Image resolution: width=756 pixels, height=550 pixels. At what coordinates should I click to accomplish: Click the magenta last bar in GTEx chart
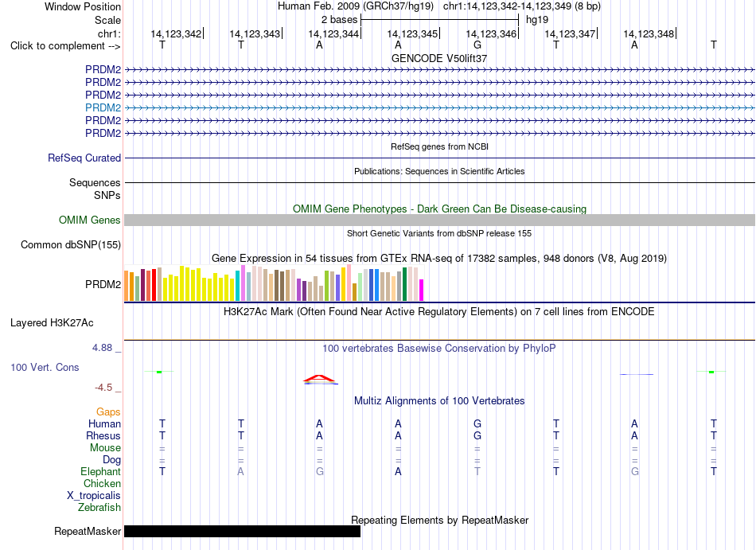(422, 291)
